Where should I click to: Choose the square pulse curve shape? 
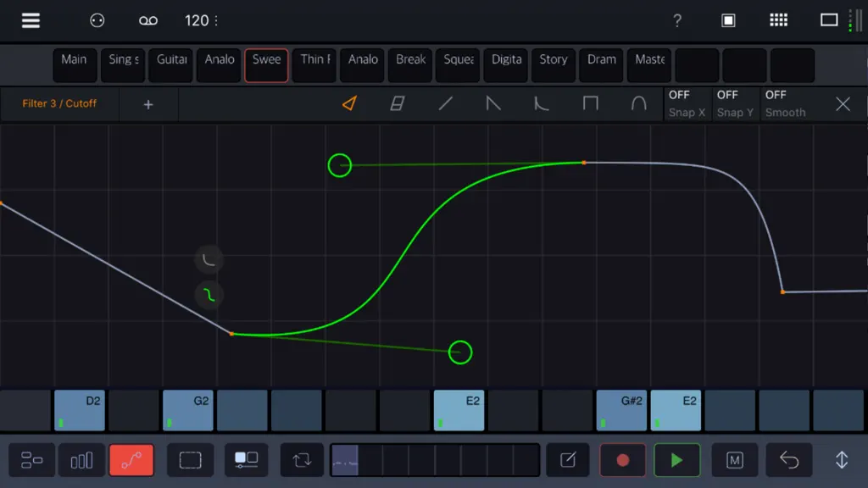(x=591, y=103)
